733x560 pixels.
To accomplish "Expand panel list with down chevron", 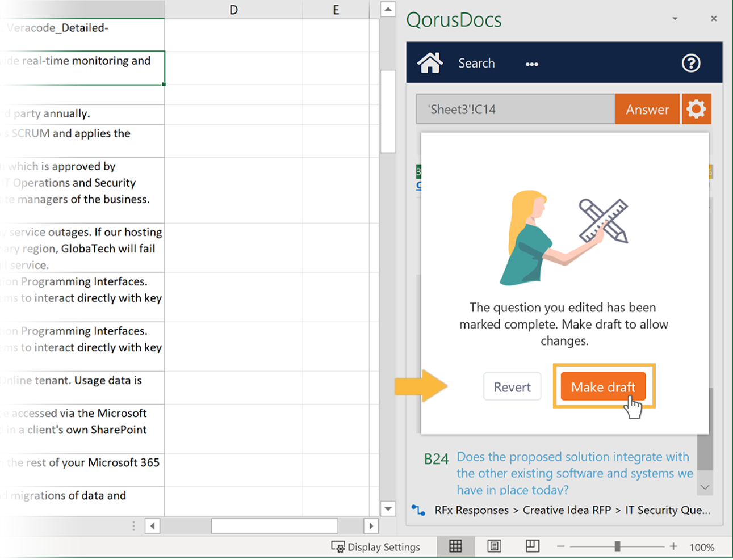I will [705, 487].
